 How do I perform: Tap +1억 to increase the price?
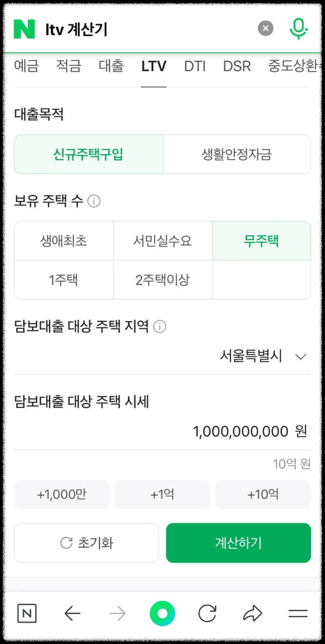pyautogui.click(x=162, y=494)
